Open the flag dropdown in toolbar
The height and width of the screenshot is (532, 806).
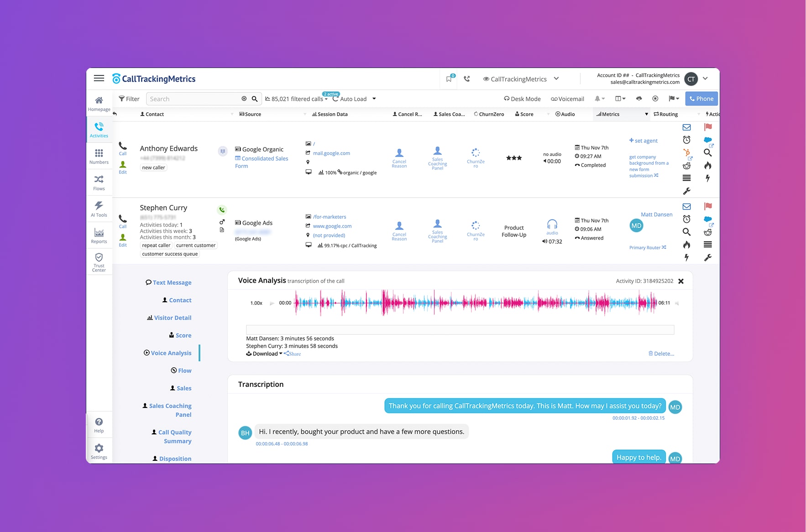click(x=674, y=99)
